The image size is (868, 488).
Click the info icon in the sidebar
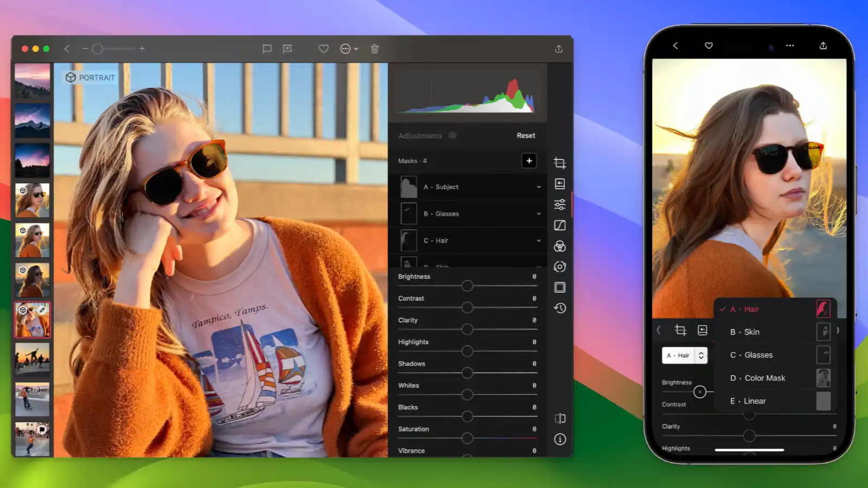tap(560, 439)
